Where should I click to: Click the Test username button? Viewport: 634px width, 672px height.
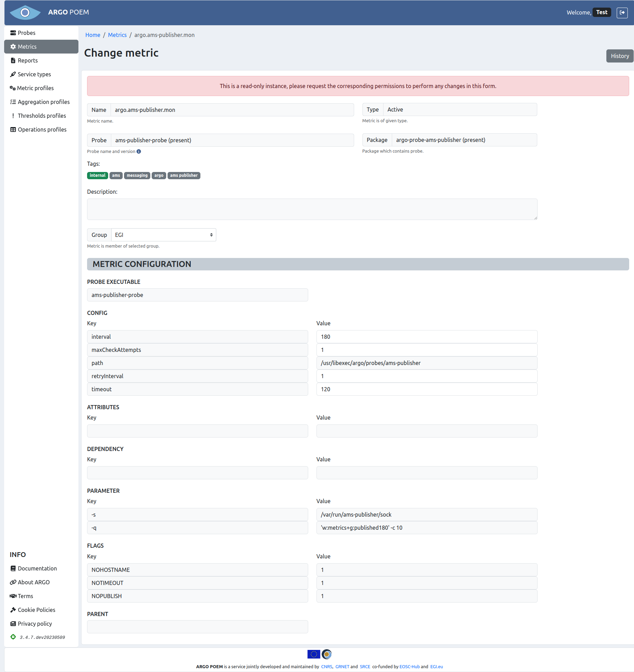[x=602, y=12]
